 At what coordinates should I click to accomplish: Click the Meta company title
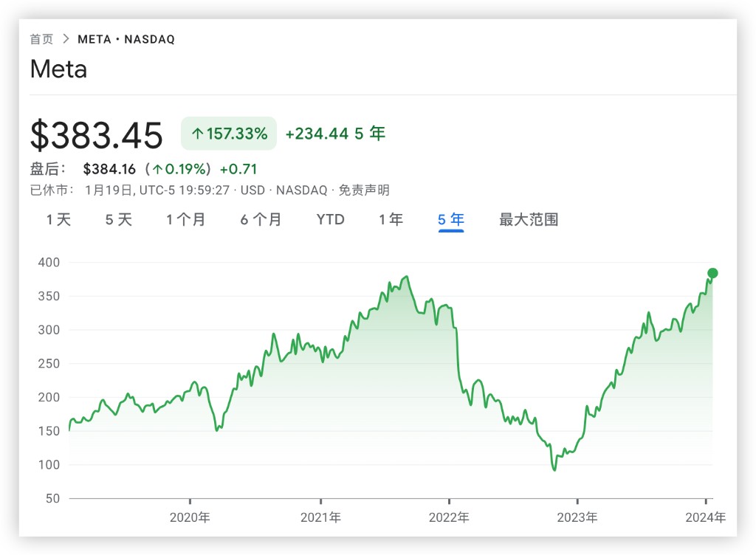coord(59,69)
